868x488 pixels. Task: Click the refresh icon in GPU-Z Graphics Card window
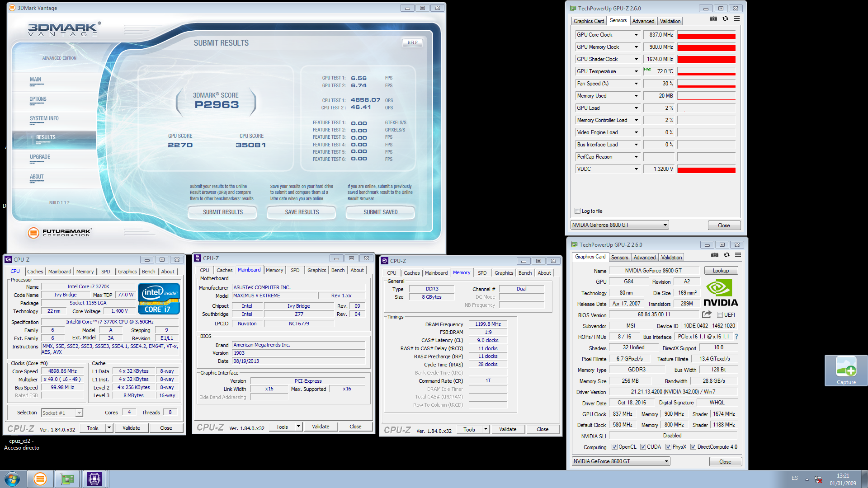(726, 255)
